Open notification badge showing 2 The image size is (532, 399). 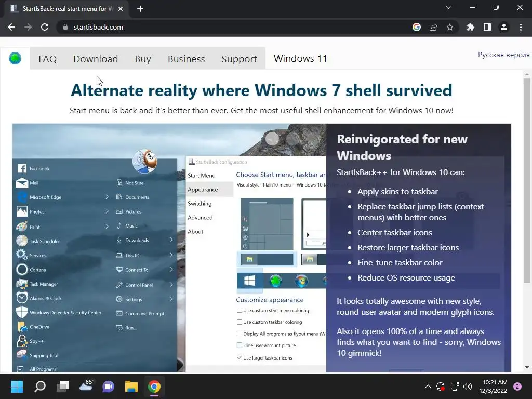[x=517, y=387]
